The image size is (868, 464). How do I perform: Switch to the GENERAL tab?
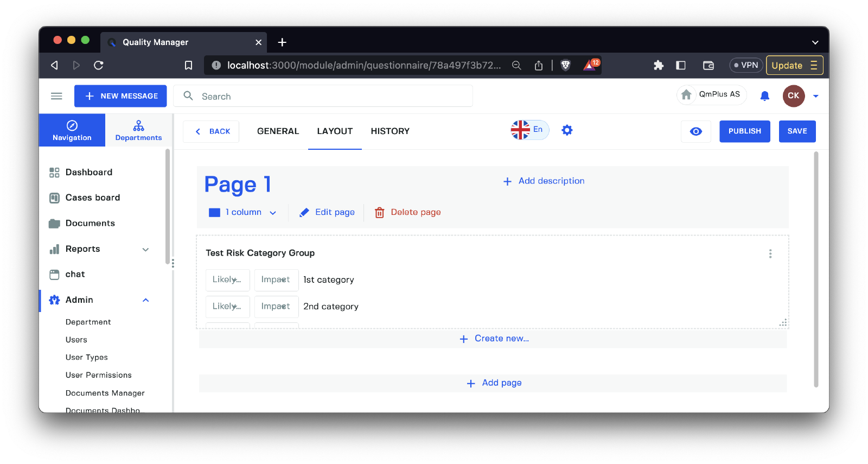[x=278, y=131]
